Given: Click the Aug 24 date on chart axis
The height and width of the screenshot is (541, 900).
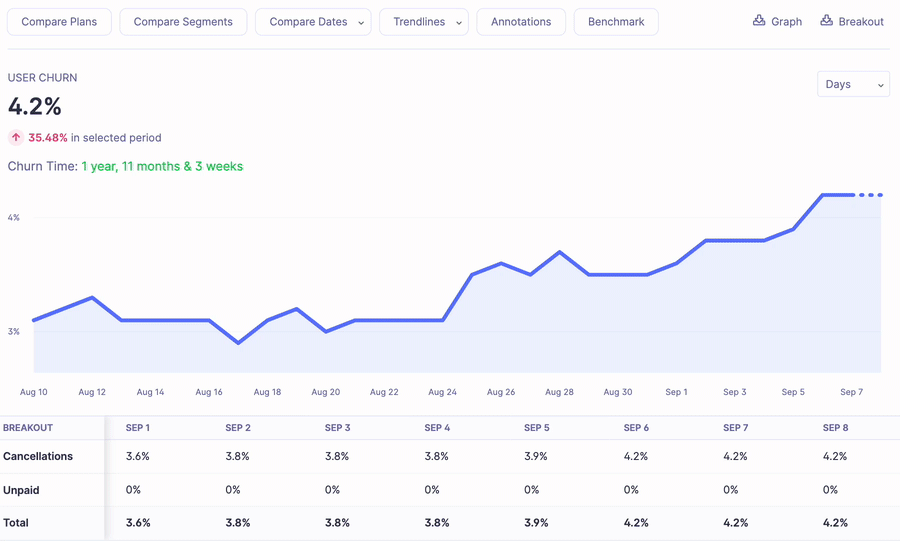Looking at the screenshot, I should (442, 392).
